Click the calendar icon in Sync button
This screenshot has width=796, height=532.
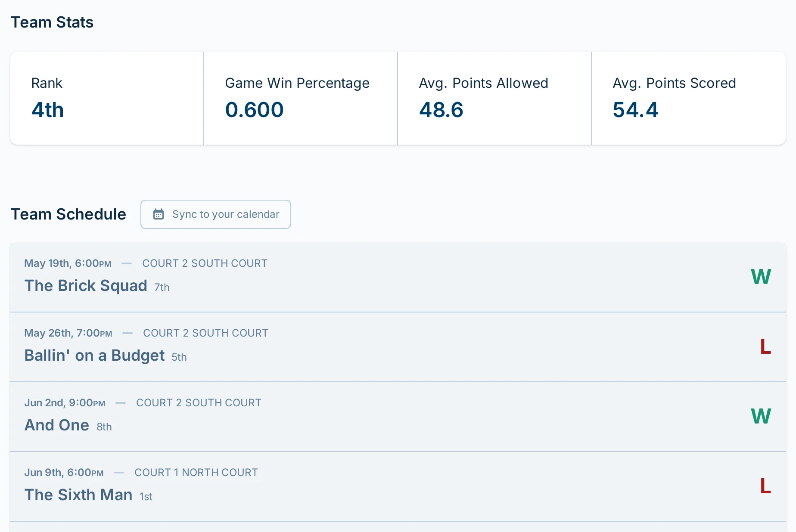coord(159,214)
